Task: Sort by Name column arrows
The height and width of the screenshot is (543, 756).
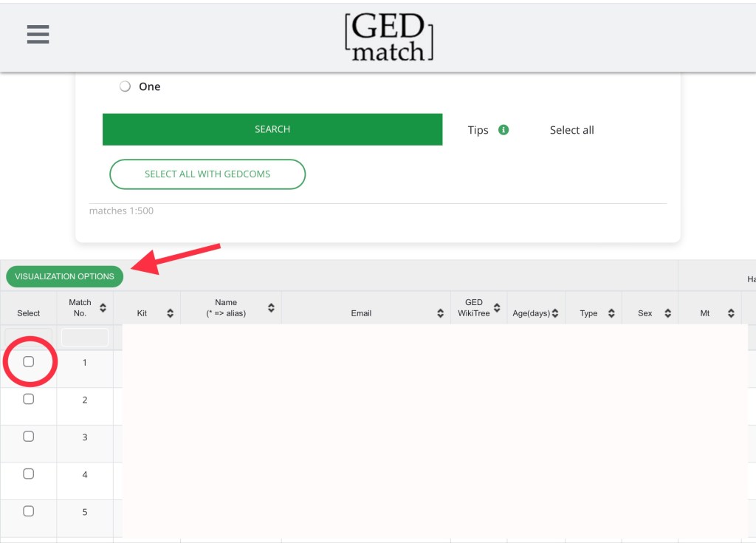Action: pyautogui.click(x=271, y=307)
